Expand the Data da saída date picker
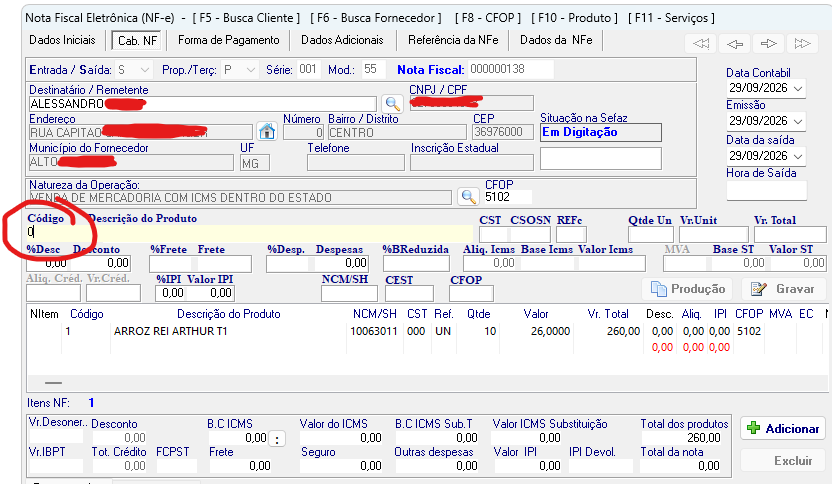The width and height of the screenshot is (832, 484). 798,156
